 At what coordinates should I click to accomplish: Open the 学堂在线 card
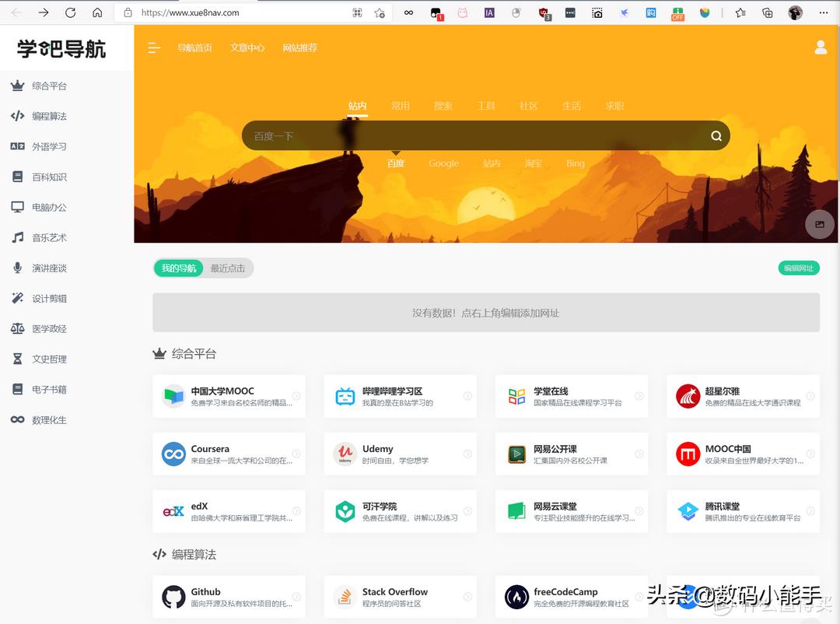coord(572,396)
